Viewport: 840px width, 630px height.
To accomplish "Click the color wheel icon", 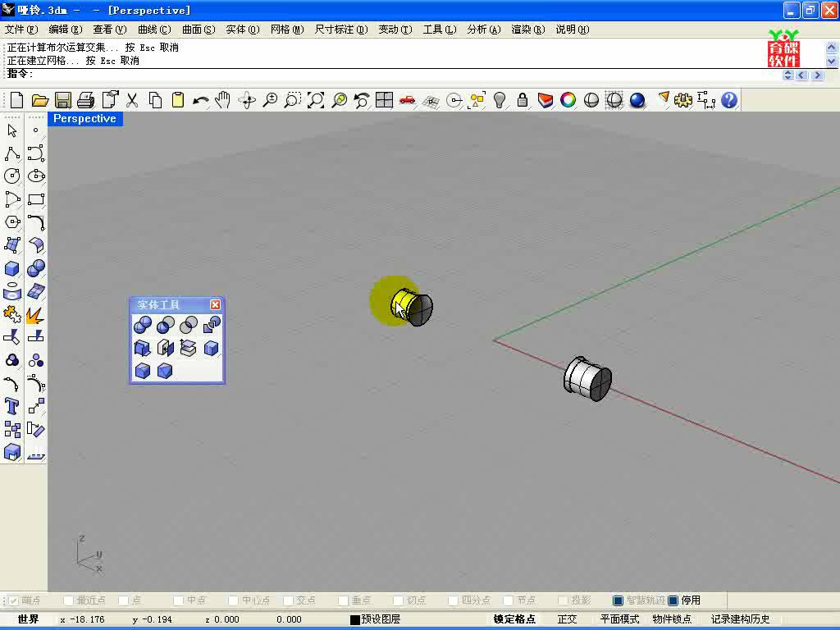I will 568,100.
